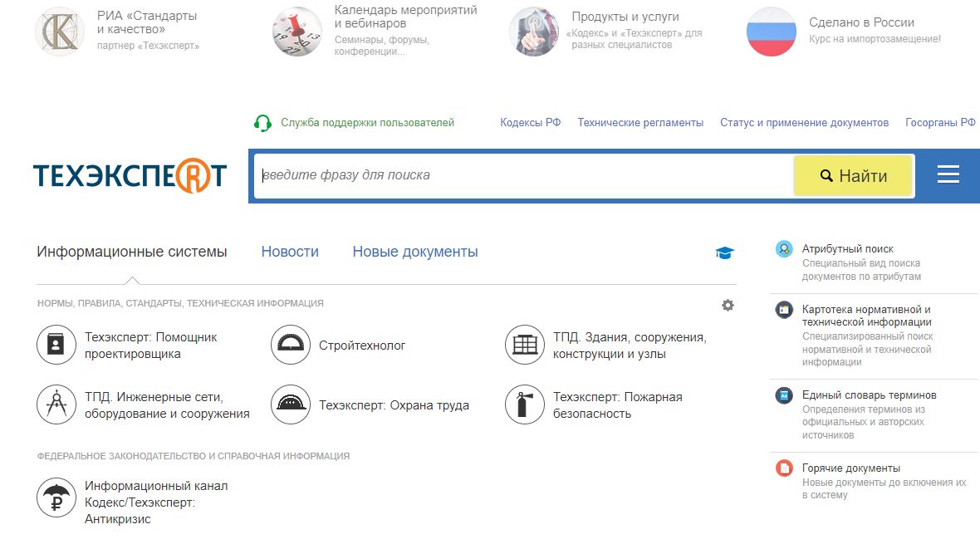Open Статус и применение документов link
Image resolution: width=980 pixels, height=549 pixels.
point(805,123)
